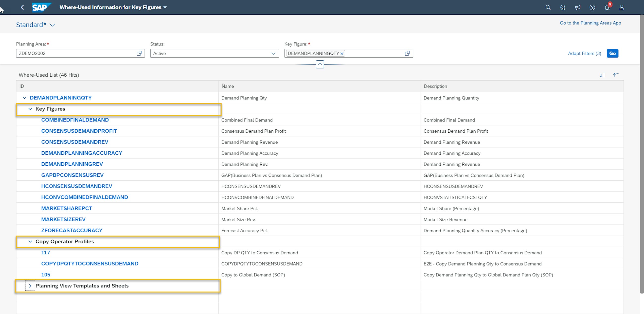Collapse the Key Figures node
This screenshot has width=644, height=314.
30,109
